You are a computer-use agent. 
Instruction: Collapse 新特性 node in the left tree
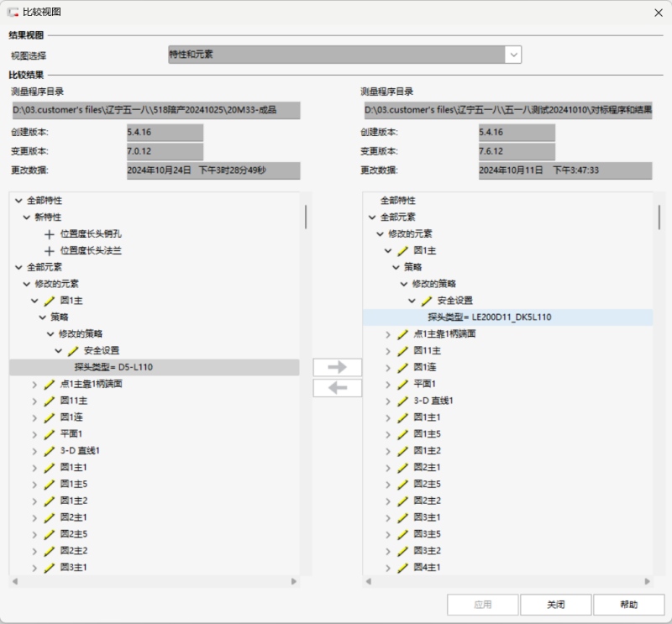pos(27,218)
